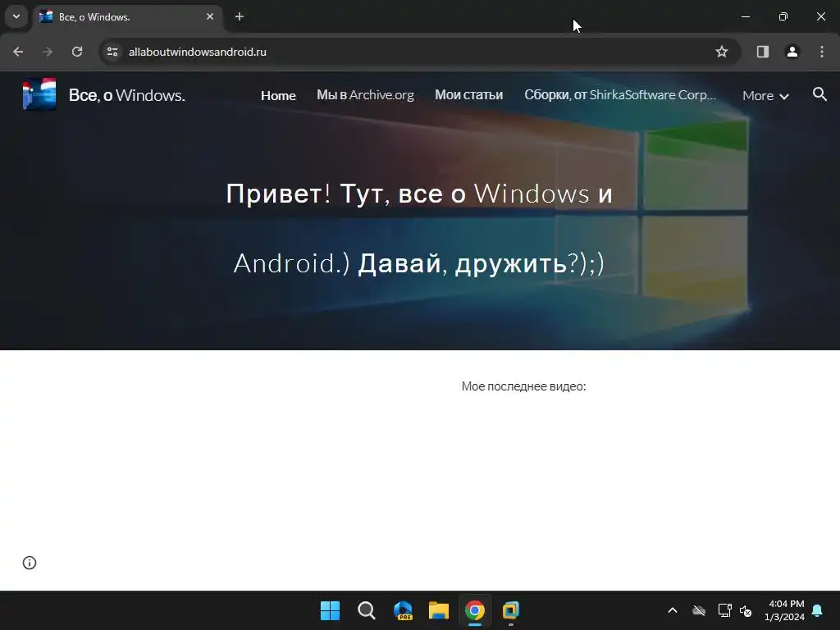Go back to the previous page
The width and height of the screenshot is (840, 630).
point(18,52)
